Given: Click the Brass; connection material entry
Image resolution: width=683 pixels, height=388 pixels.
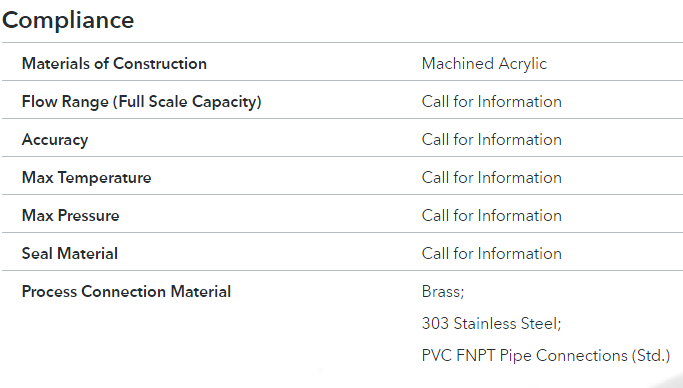Looking at the screenshot, I should point(443,292).
